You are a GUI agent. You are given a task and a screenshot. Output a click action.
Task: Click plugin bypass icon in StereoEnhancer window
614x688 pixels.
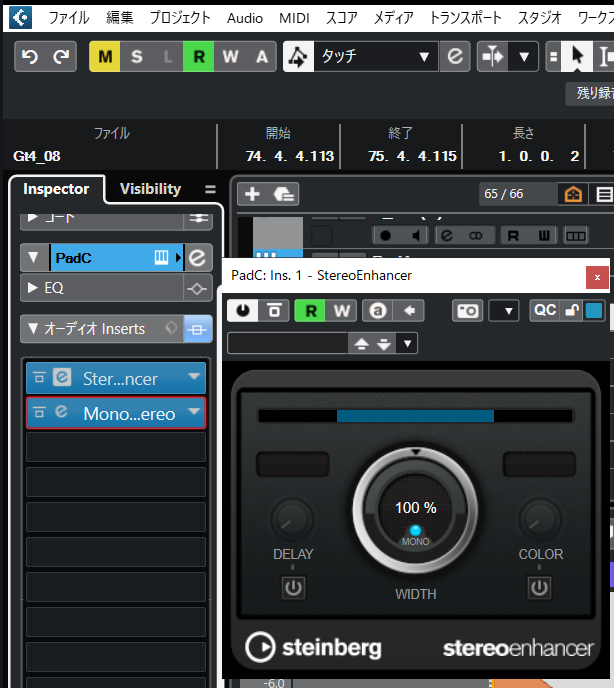coord(274,311)
